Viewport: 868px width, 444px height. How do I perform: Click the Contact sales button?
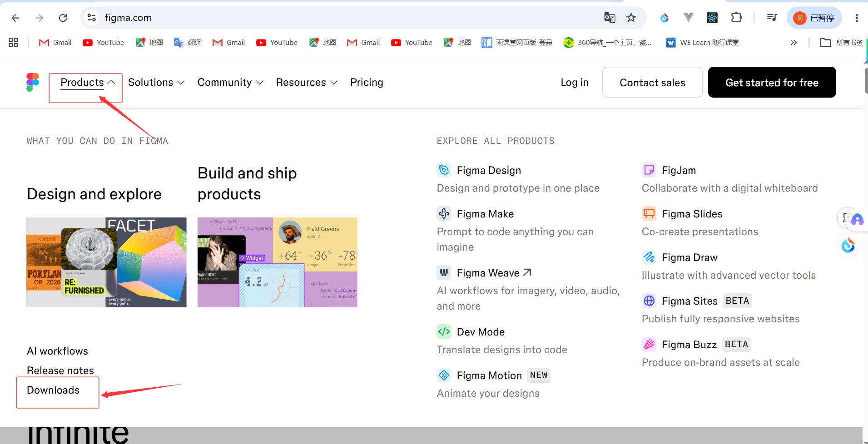pyautogui.click(x=652, y=83)
